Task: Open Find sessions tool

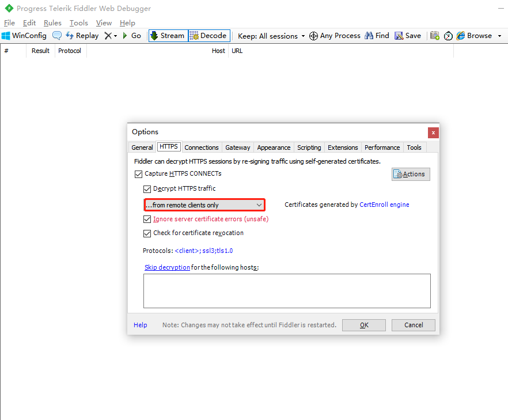Action: point(377,36)
